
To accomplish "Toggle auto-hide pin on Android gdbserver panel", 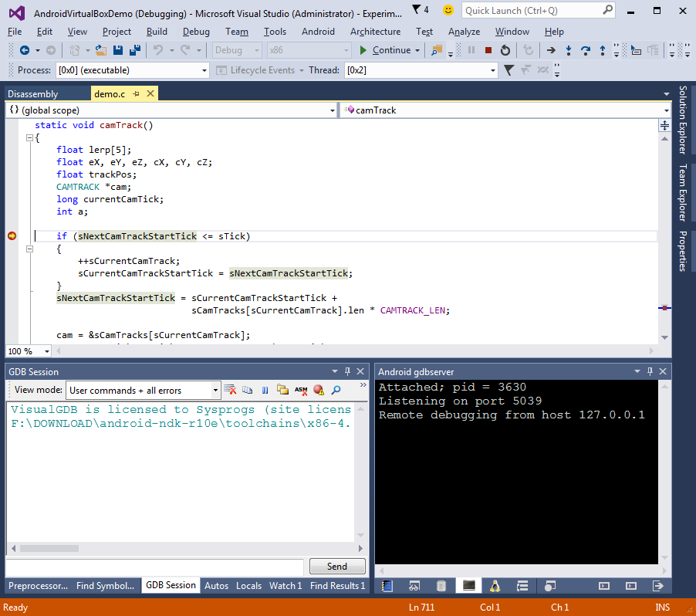I will click(x=648, y=371).
